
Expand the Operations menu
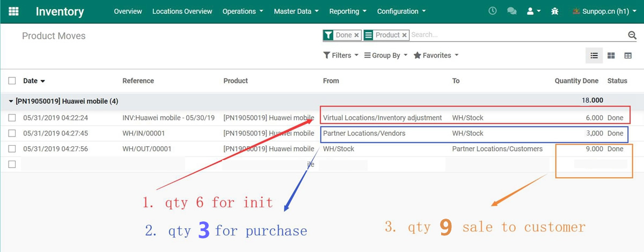tap(243, 11)
